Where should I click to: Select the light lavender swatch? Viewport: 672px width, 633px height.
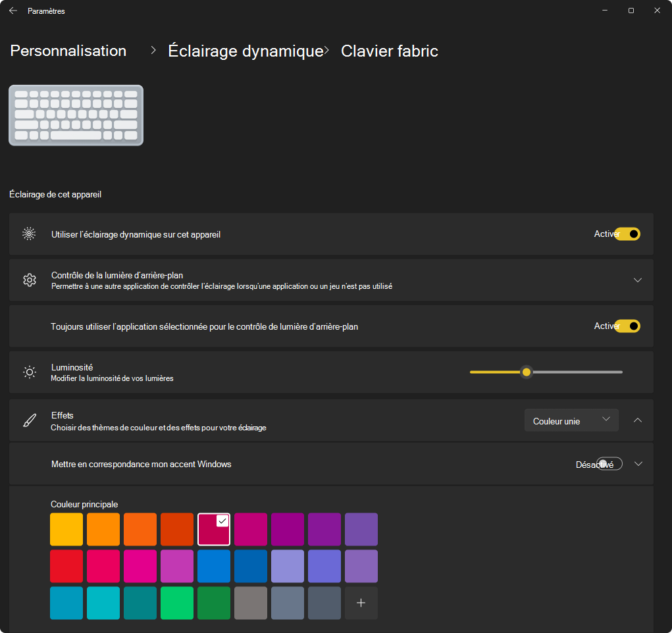288,566
